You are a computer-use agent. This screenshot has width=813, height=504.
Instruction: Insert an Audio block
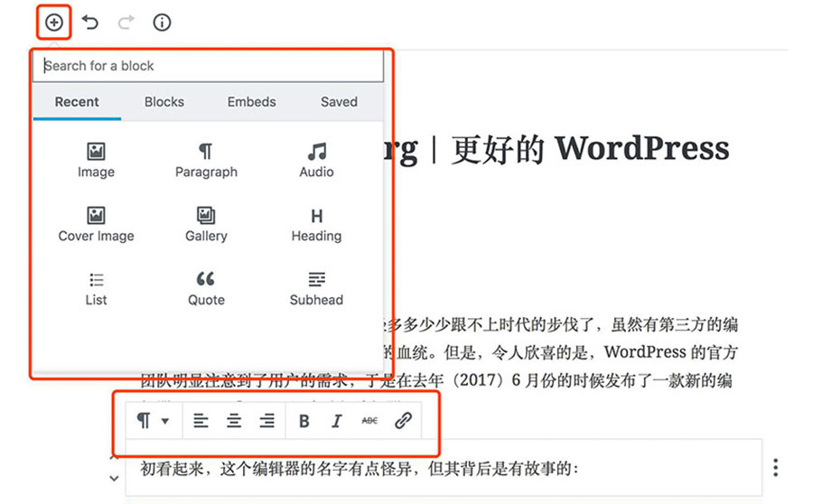click(x=316, y=160)
